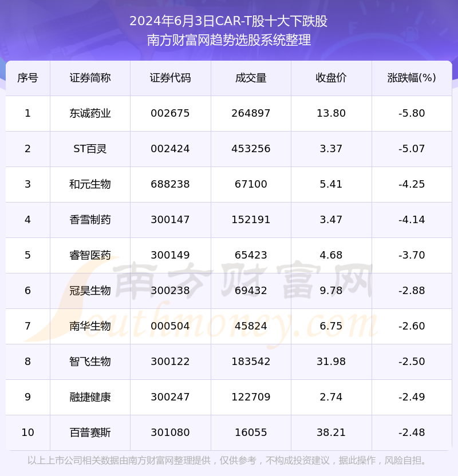Click stock code '688238'
458x476 pixels.
tap(170, 184)
